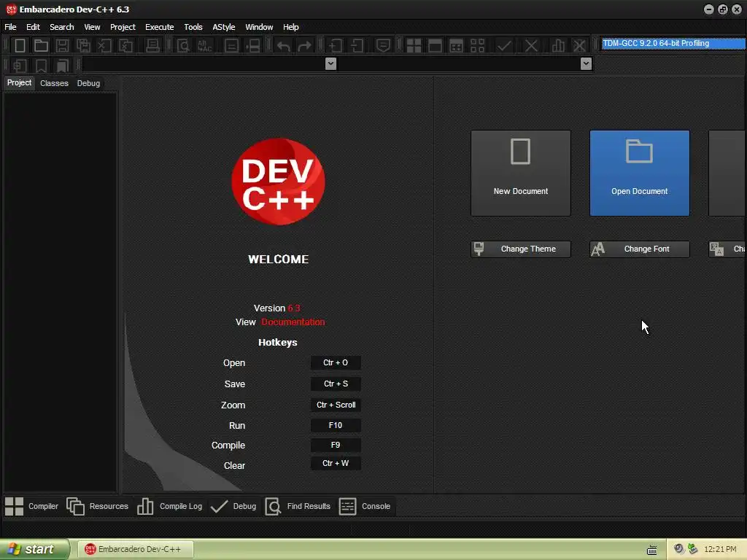Click the Change Font button

tap(639, 249)
